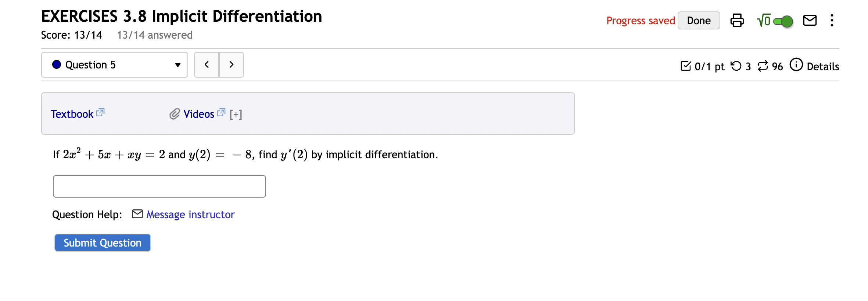This screenshot has height=301, width=868.
Task: Expand additional videos with the [+] control
Action: tap(236, 114)
